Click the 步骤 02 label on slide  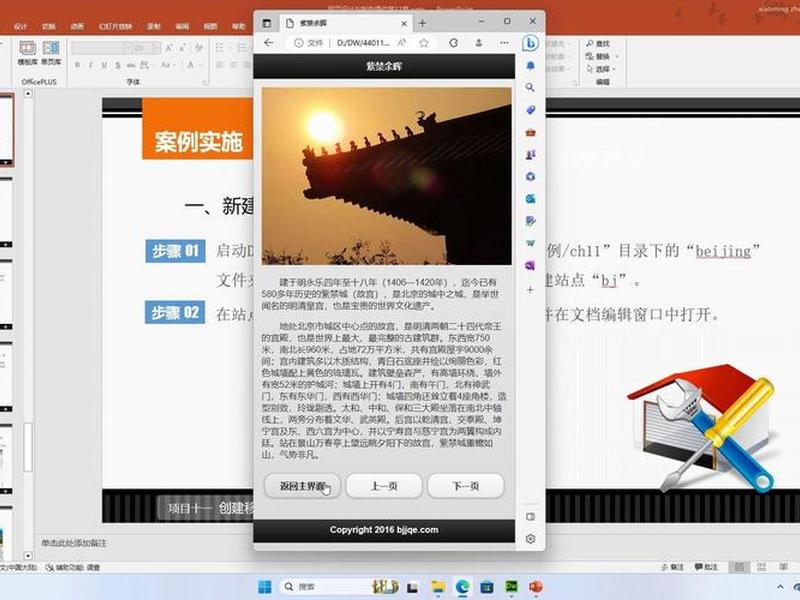[x=175, y=312]
